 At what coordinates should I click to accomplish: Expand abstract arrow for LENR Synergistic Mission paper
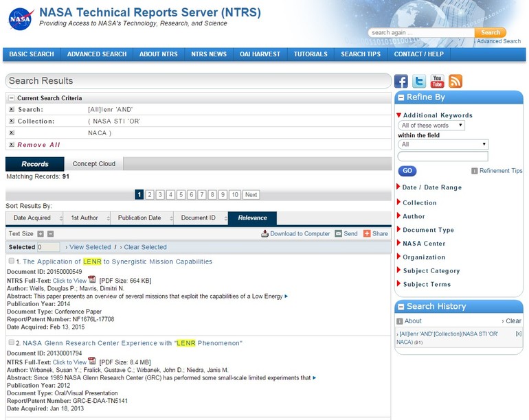(286, 296)
